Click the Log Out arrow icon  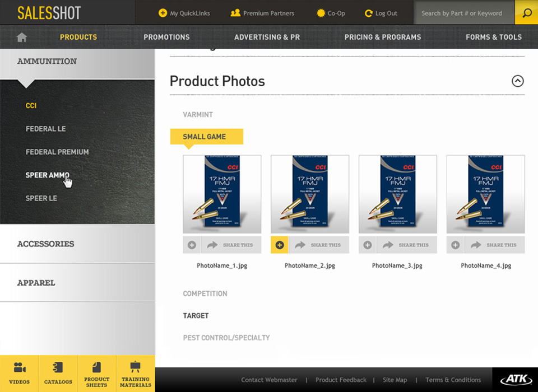coord(369,13)
